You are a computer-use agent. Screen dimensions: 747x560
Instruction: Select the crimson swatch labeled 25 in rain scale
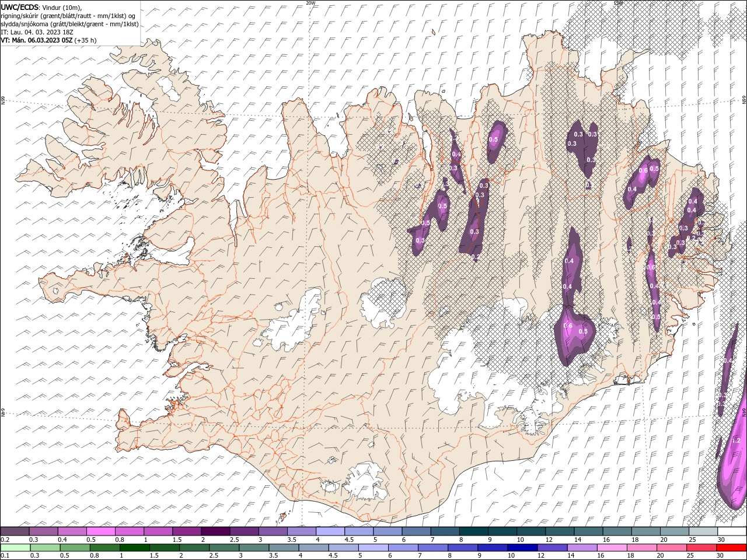[700, 548]
